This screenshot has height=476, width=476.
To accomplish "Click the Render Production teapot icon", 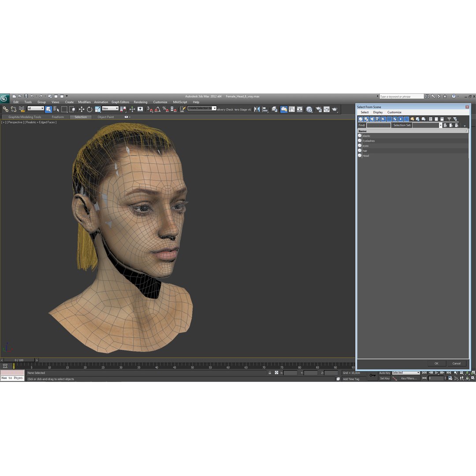I will click(335, 109).
